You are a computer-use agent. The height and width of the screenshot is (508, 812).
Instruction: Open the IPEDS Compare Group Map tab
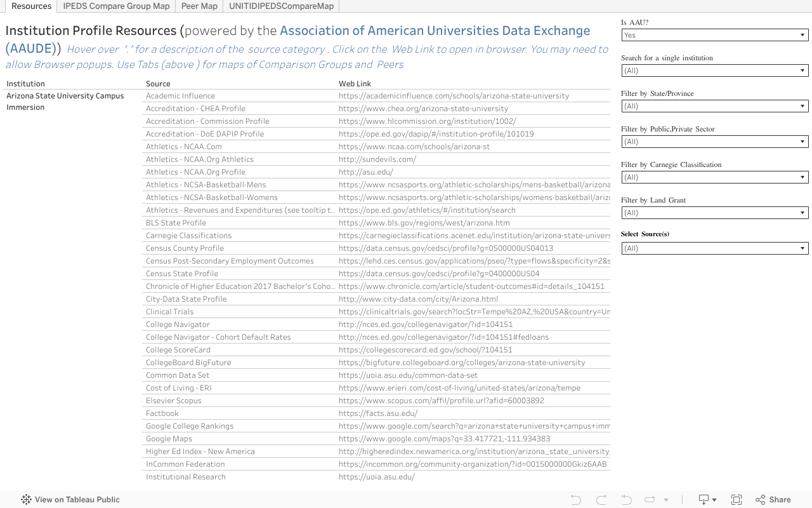click(x=116, y=6)
